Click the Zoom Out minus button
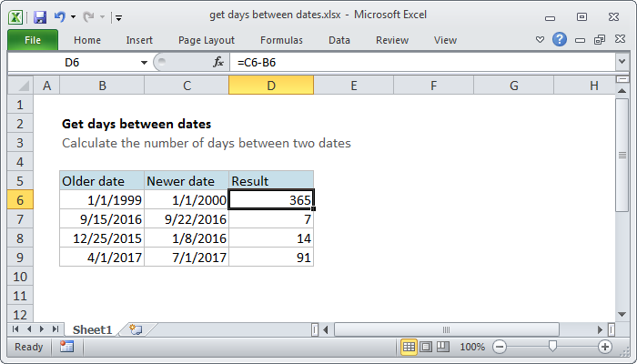 (498, 347)
